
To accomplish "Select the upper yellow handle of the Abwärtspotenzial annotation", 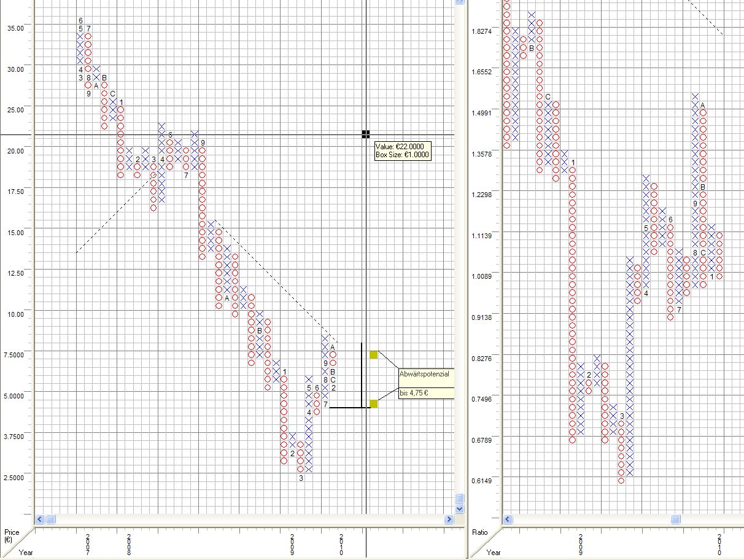I will click(x=373, y=354).
